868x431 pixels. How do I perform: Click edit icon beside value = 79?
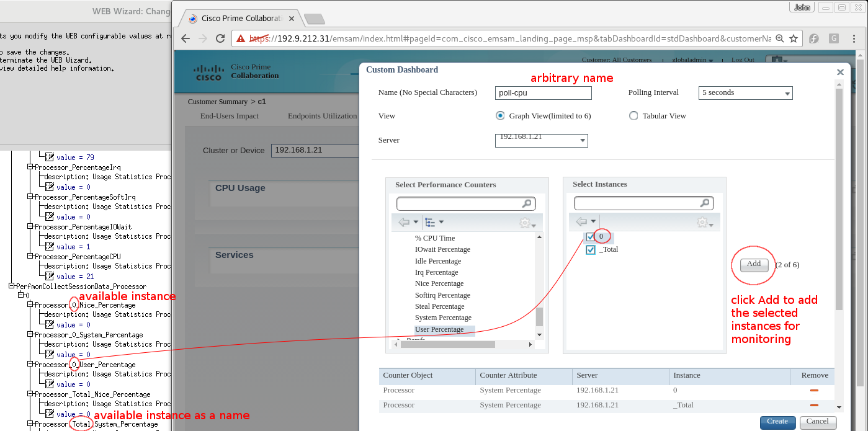[x=50, y=157]
